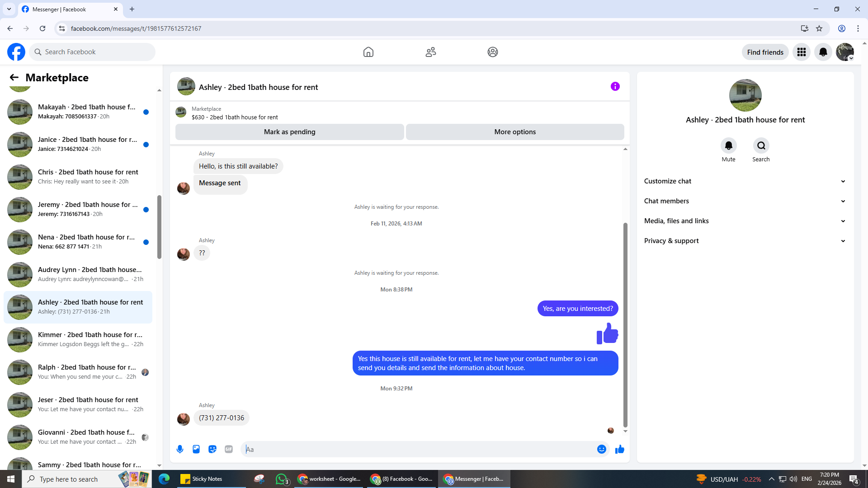Click the chat messages scrollbar
868x488 pixels.
click(625, 324)
